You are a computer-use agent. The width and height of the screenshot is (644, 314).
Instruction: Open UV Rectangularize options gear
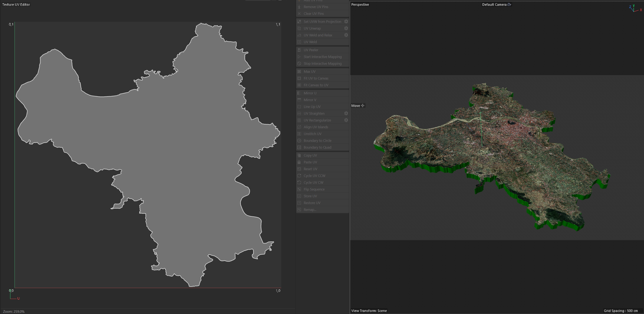point(346,120)
